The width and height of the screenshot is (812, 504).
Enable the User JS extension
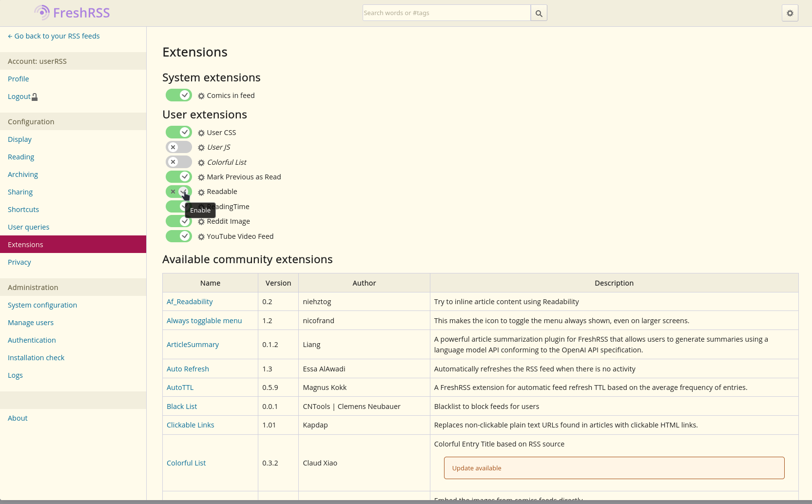tap(179, 147)
